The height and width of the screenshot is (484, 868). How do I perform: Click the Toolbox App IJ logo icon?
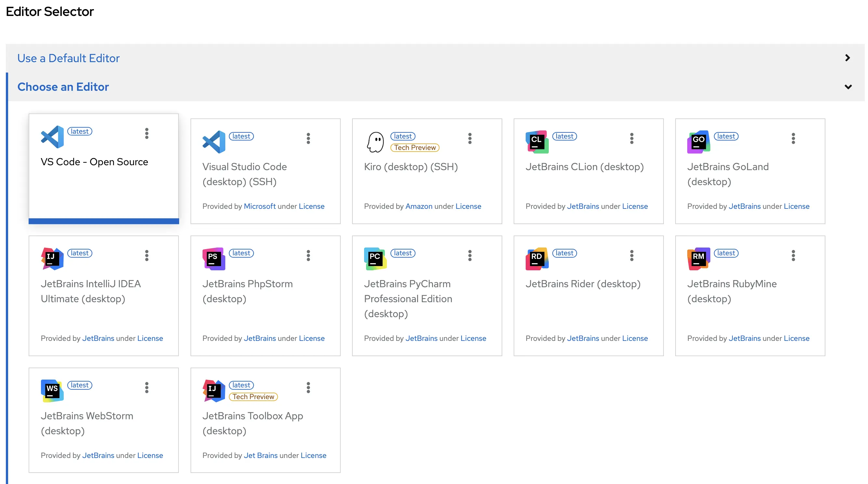[x=214, y=391]
